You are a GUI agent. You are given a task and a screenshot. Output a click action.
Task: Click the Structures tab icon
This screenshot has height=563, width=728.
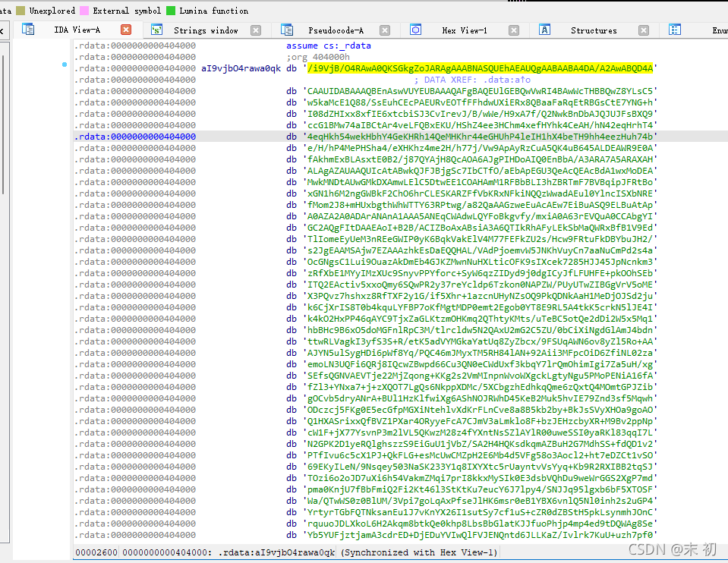pyautogui.click(x=545, y=30)
